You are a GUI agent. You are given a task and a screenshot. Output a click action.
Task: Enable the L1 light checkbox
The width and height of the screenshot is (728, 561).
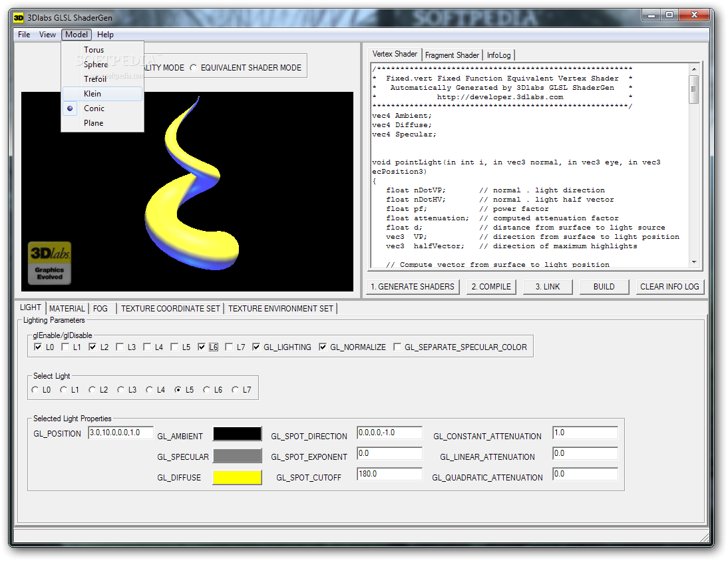[65, 347]
